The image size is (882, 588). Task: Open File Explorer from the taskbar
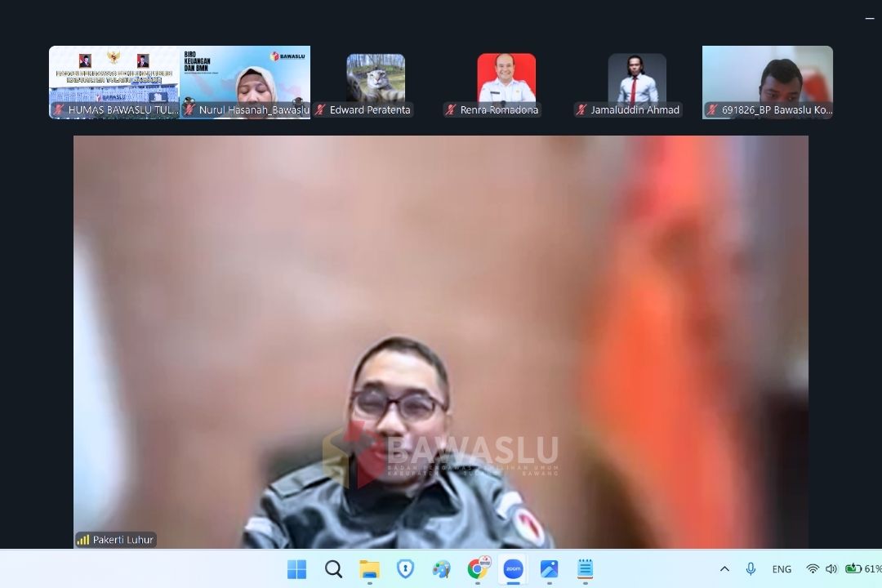coord(370,569)
